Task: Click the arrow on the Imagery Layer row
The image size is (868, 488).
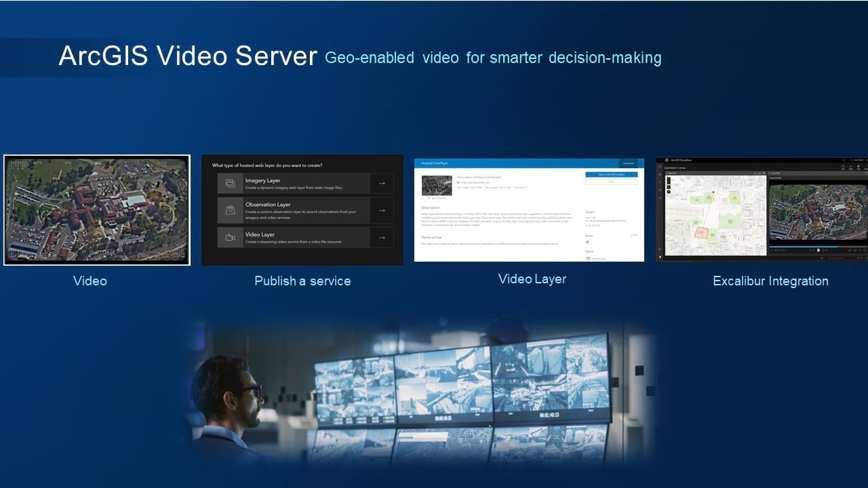Action: click(x=382, y=183)
